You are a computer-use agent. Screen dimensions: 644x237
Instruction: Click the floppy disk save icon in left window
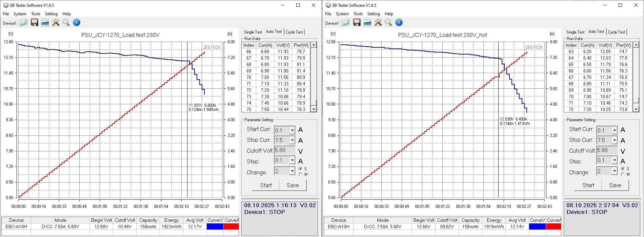[x=34, y=23]
